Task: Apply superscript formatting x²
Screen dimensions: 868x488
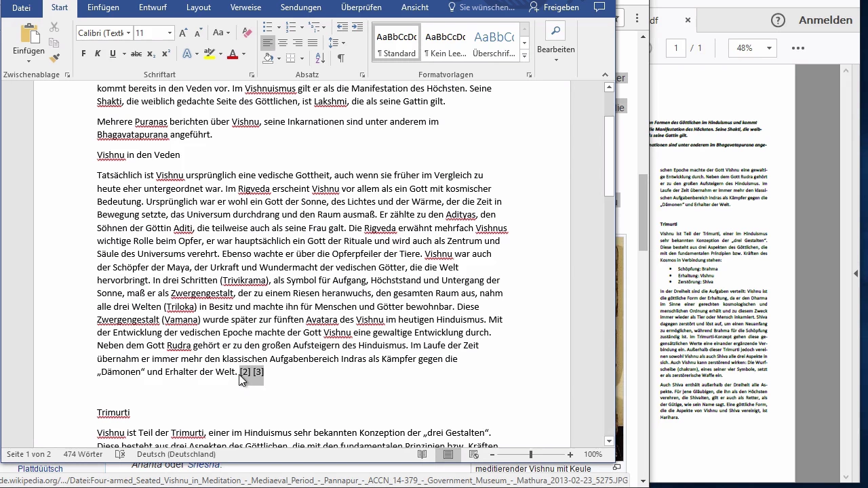Action: pos(165,54)
